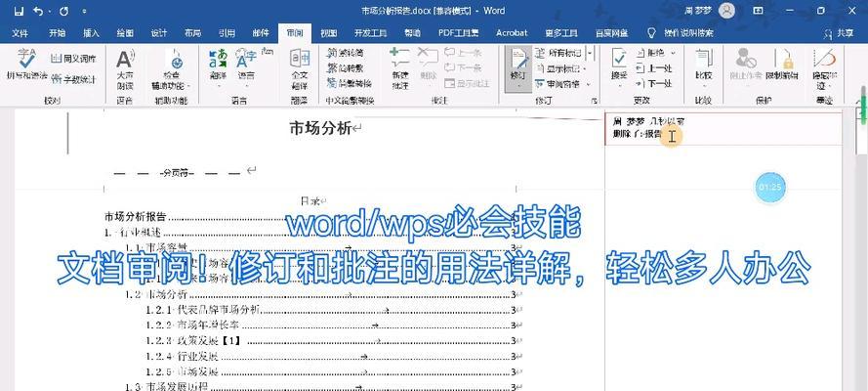The height and width of the screenshot is (391, 868).
Task: Open ribbon display options in the title bar
Action: 758,11
